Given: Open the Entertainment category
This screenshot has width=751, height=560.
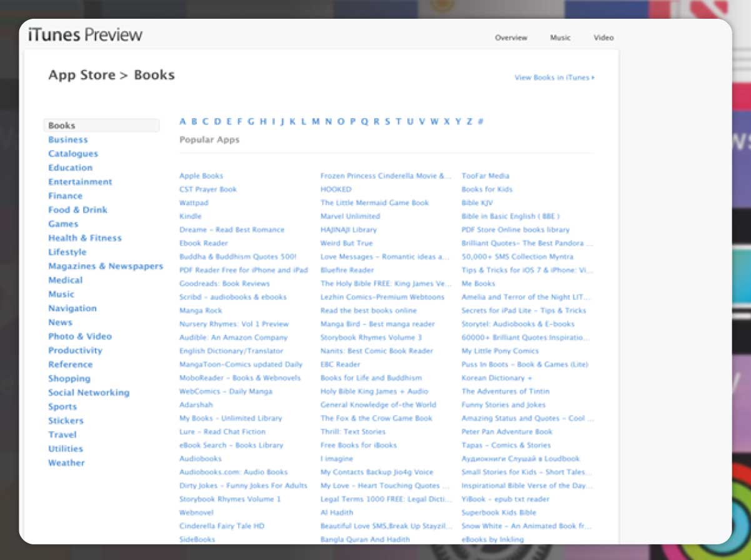Looking at the screenshot, I should tap(81, 182).
